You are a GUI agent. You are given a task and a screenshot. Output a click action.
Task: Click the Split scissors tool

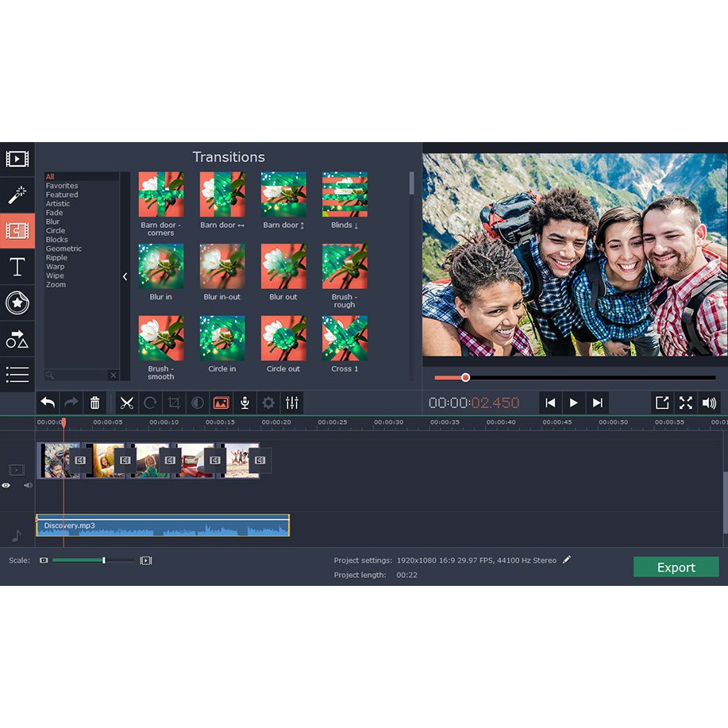[127, 403]
